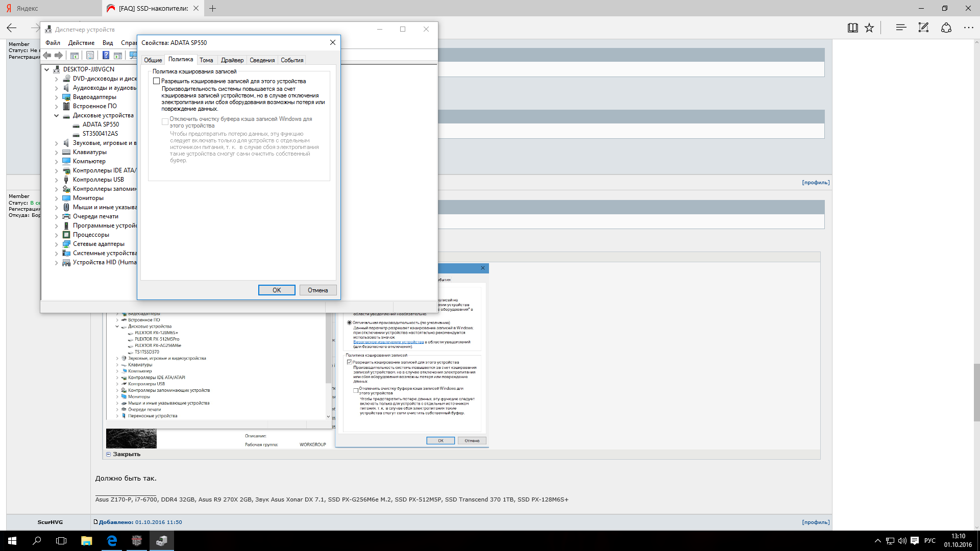The image size is (980, 551).
Task: Open Microsoft Edge from the taskbar
Action: tap(112, 541)
